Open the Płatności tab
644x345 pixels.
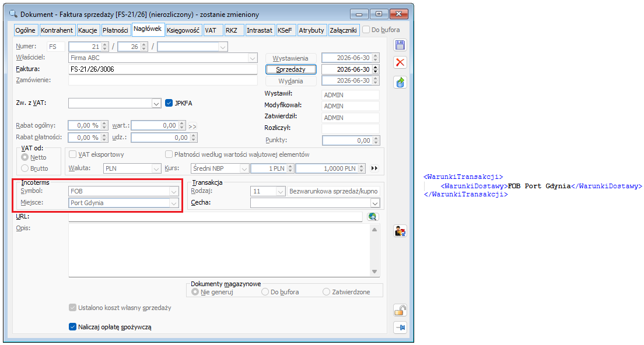116,30
